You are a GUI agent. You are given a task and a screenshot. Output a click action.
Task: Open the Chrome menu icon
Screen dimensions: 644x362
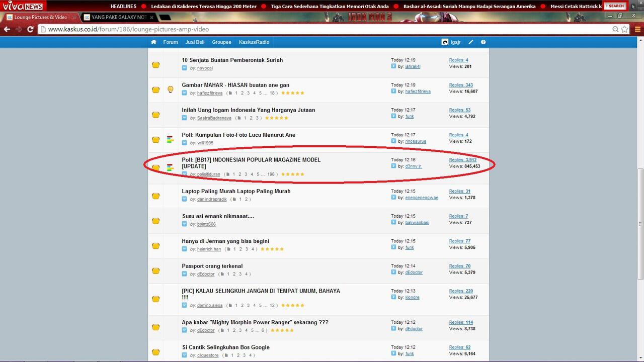pyautogui.click(x=637, y=29)
